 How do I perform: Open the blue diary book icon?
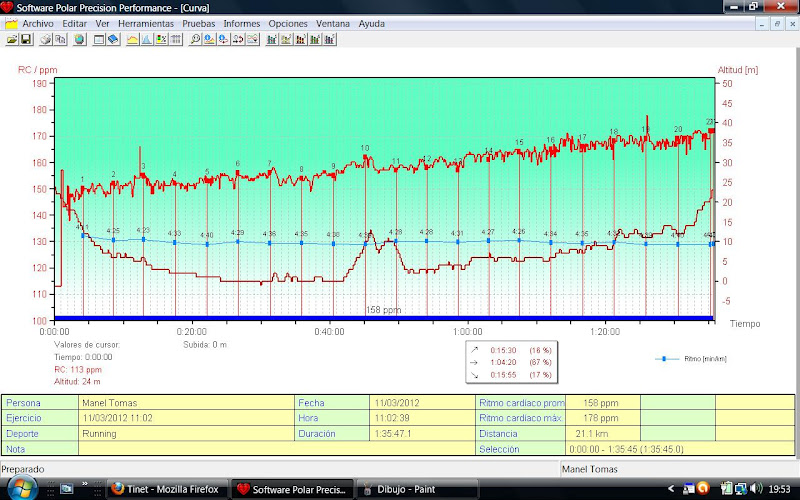coord(113,39)
